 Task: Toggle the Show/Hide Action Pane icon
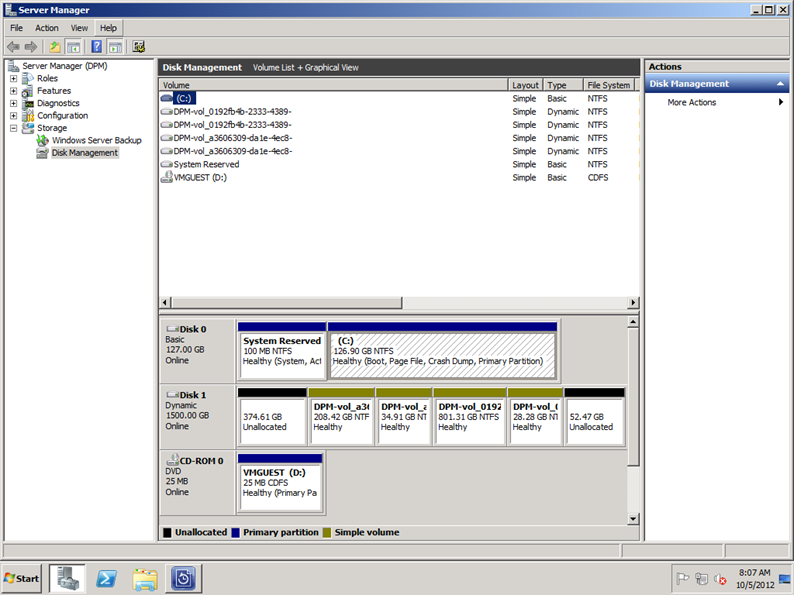[x=115, y=47]
